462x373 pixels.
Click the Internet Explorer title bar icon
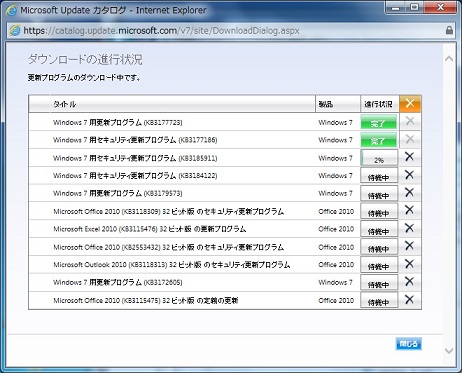point(11,11)
